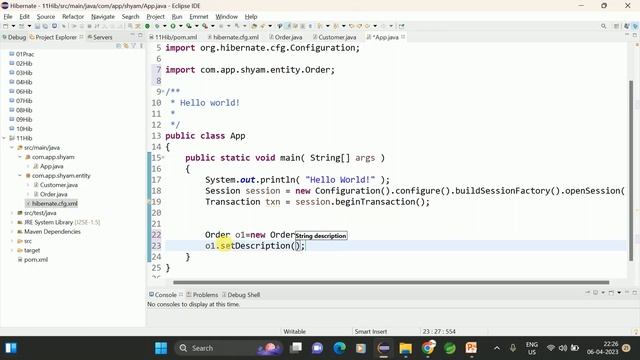Expand the src/test/java folder
This screenshot has height=360, width=640.
pos(12,213)
